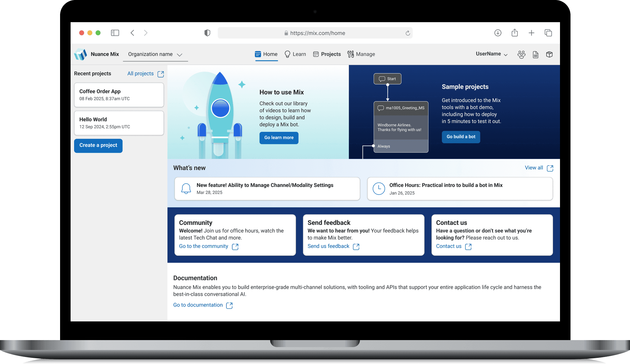
Task: Expand the Organization name dropdown
Action: pos(155,55)
